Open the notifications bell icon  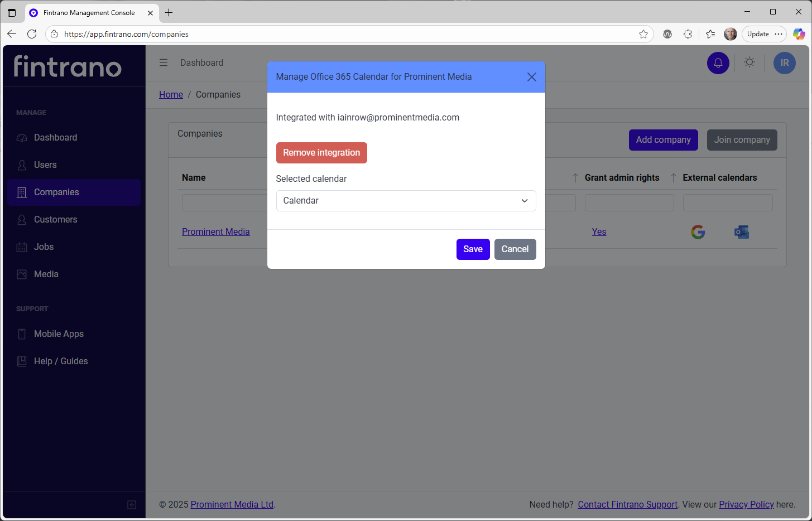point(718,63)
